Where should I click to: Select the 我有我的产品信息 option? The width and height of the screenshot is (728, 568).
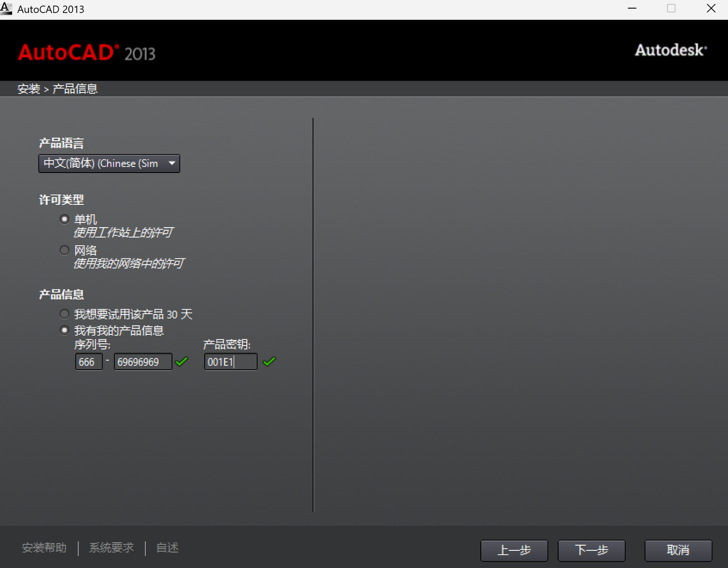(64, 330)
